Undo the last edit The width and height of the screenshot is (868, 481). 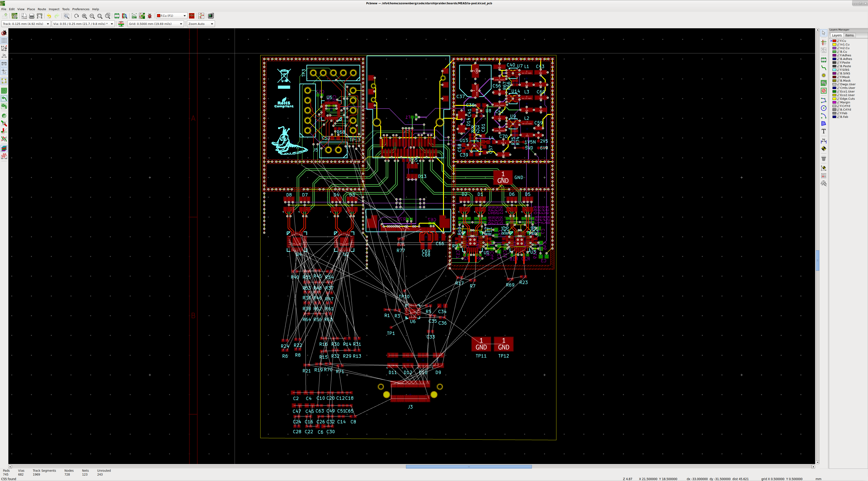pos(49,16)
